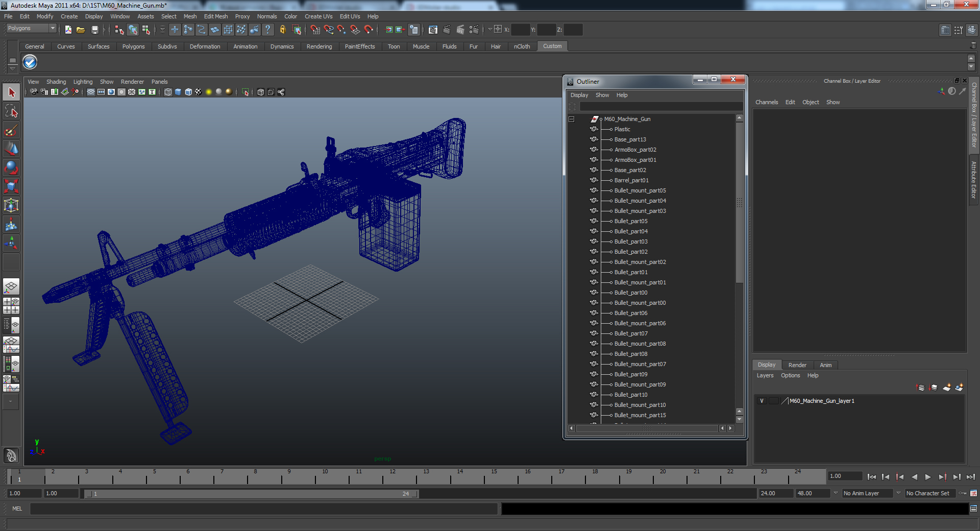980x531 pixels.
Task: Activate the Show Manipulator tool
Action: click(x=11, y=244)
